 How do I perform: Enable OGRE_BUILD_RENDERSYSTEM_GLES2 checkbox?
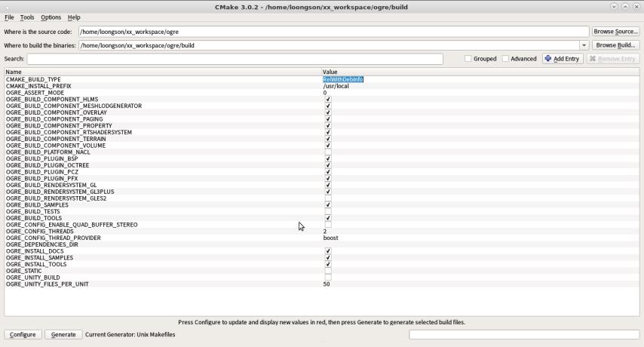point(328,198)
